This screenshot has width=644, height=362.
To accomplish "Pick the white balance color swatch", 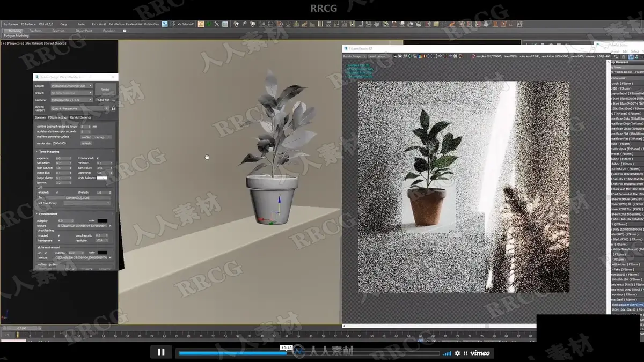I will click(101, 178).
